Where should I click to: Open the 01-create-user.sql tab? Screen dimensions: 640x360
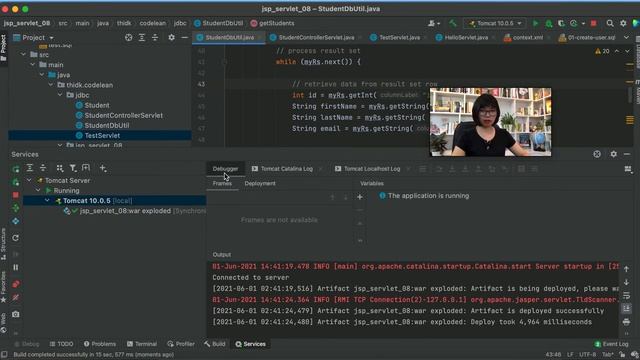(x=587, y=38)
